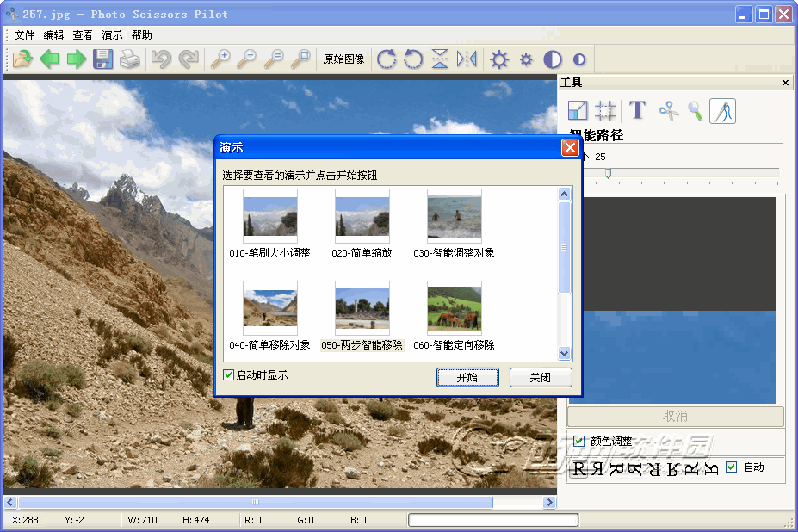
Task: Choose the first upright R orientation option
Action: pyautogui.click(x=579, y=468)
